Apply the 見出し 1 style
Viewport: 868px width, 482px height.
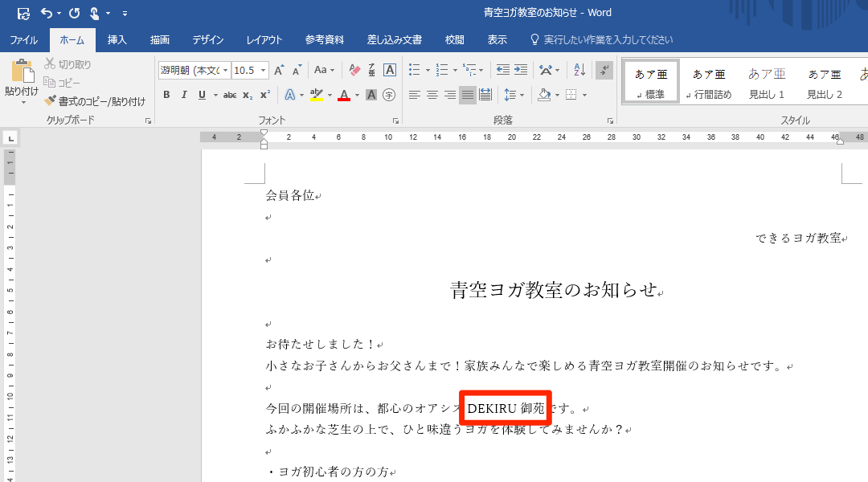pyautogui.click(x=767, y=82)
